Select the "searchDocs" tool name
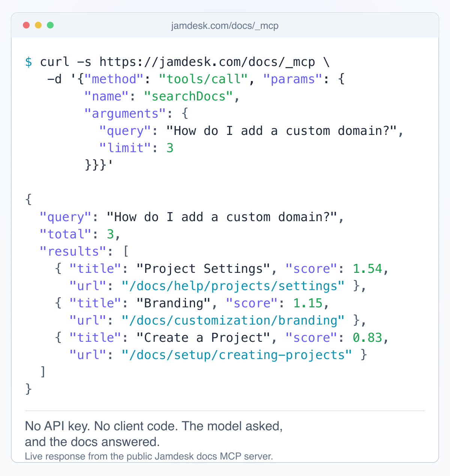 (x=189, y=96)
